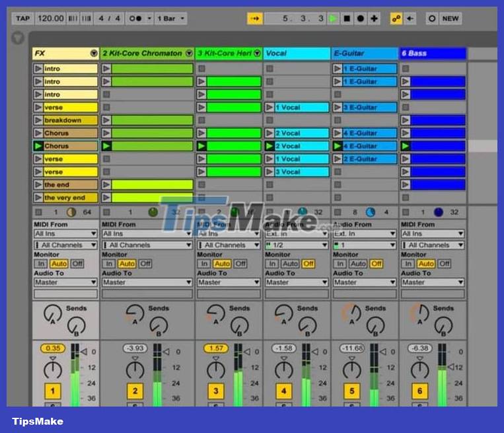Click the NEW button
Screen dimensions: 504x433
tap(450, 19)
